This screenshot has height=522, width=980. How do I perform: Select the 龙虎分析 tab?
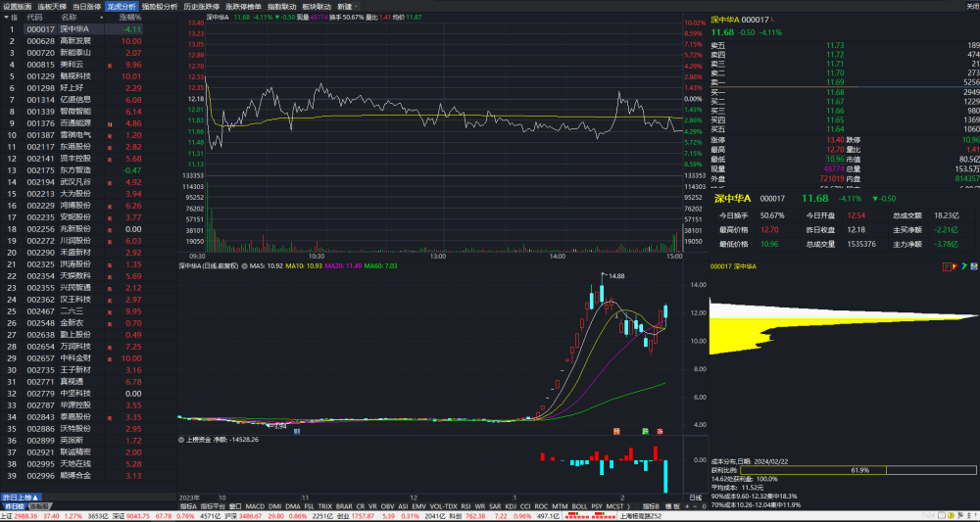(x=122, y=6)
